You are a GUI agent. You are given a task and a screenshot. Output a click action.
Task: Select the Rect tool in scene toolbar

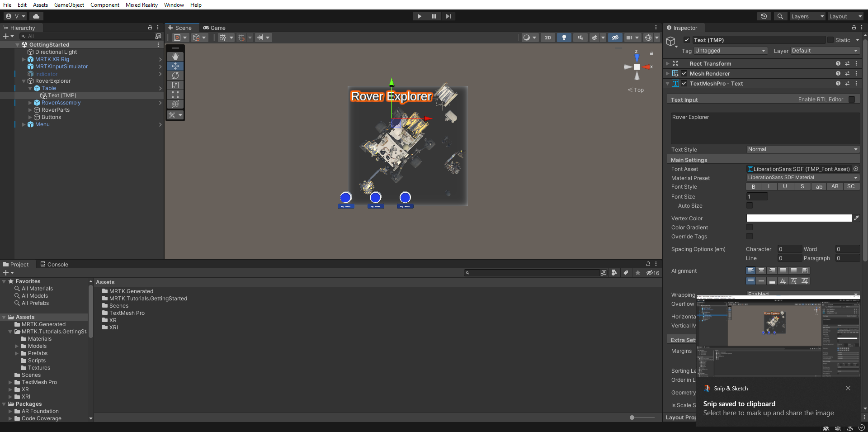pos(175,95)
